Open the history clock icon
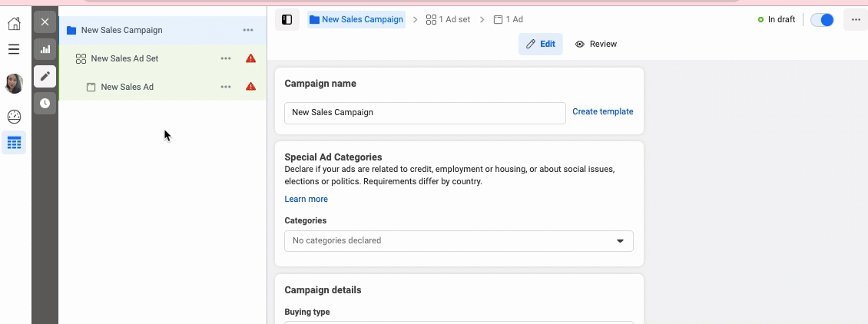 coord(45,103)
